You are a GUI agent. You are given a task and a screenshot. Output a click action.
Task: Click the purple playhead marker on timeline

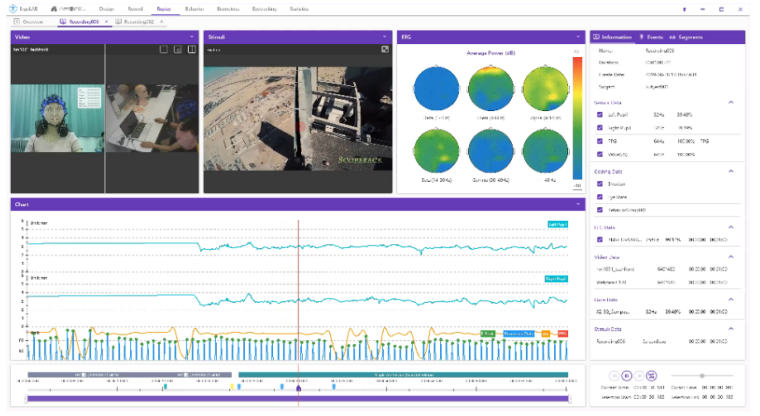298,389
